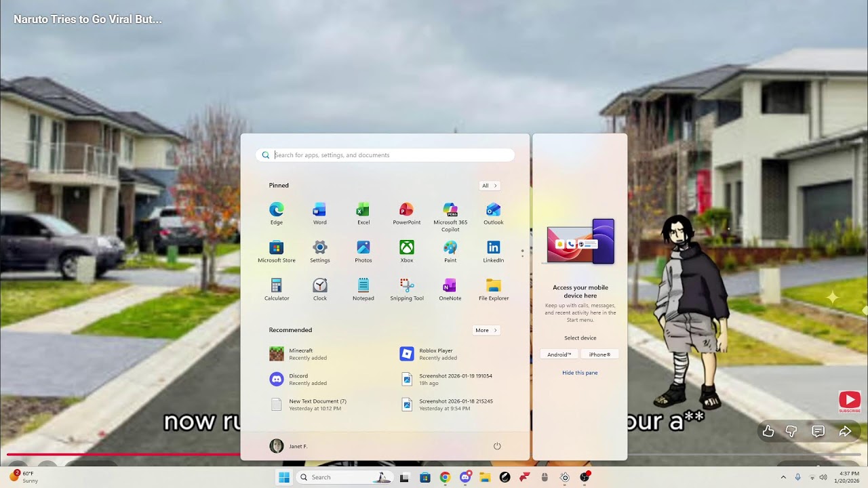The height and width of the screenshot is (488, 868).
Task: Like the video with thumbs up
Action: click(x=768, y=431)
